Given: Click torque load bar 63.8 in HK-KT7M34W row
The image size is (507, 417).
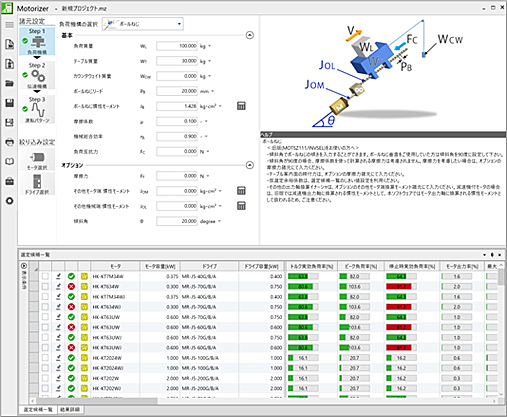Looking at the screenshot, I should tap(303, 276).
